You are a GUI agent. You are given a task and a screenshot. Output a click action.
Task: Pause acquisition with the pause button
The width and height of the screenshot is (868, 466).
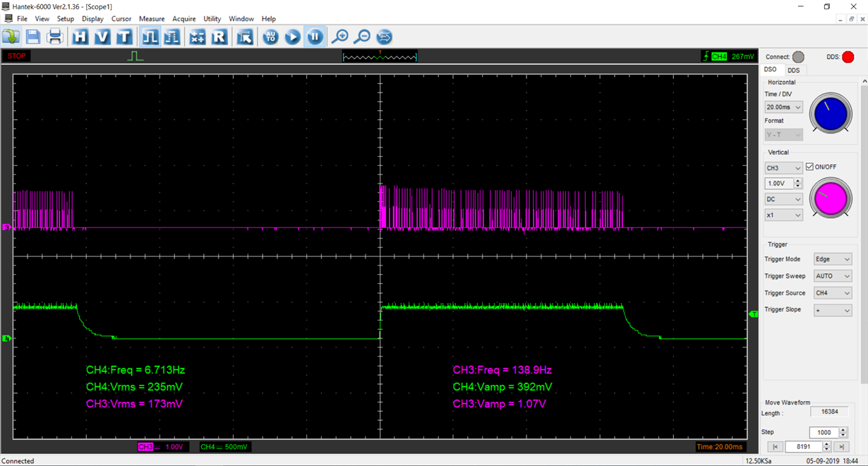coord(315,37)
